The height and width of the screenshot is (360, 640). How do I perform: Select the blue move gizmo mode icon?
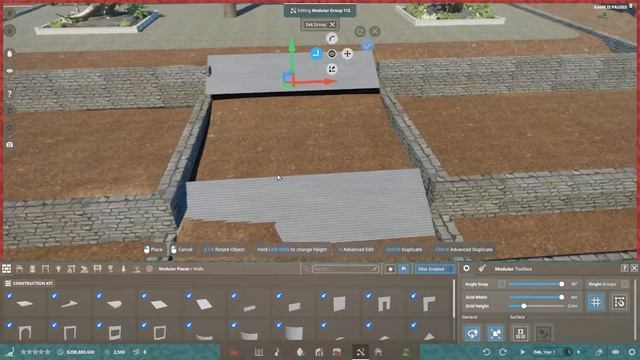(316, 53)
